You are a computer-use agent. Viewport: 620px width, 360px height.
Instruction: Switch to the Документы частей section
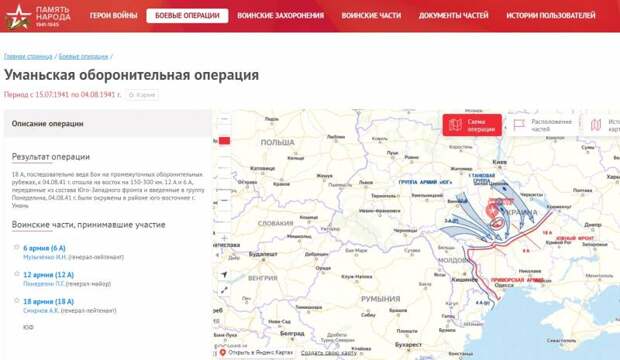tap(454, 16)
